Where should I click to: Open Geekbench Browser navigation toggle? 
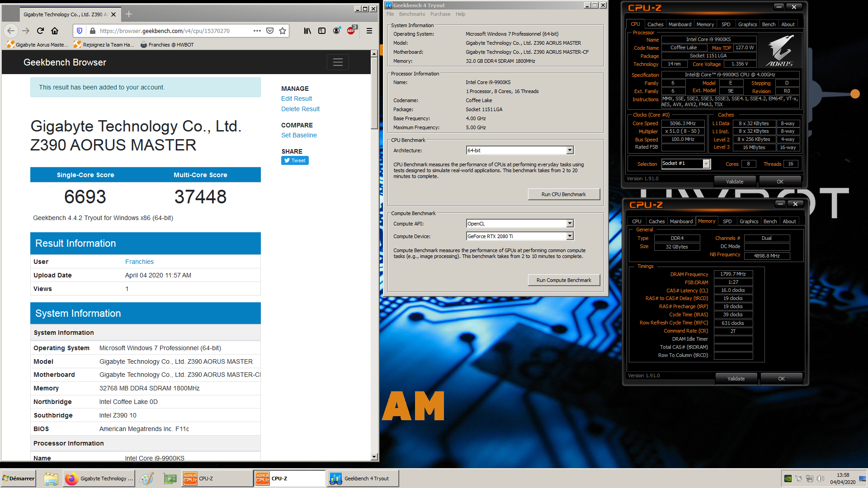338,62
